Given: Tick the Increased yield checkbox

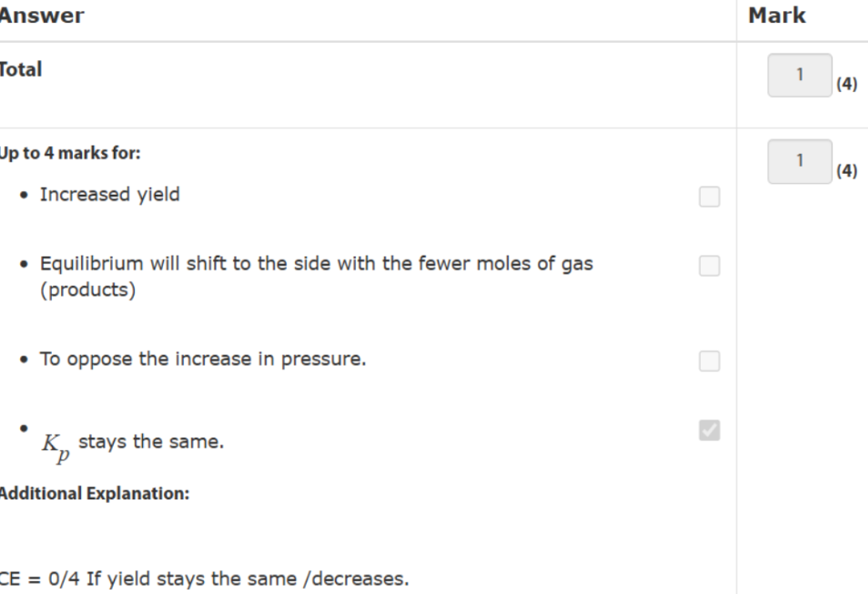Looking at the screenshot, I should tap(709, 196).
